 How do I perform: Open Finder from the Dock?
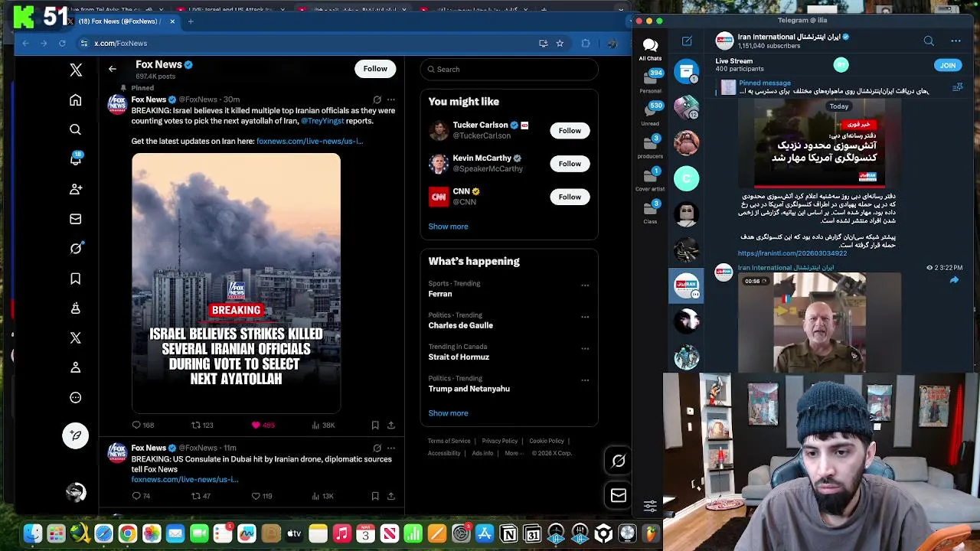[32, 533]
